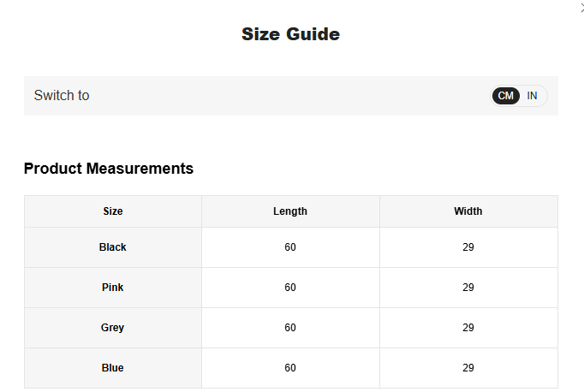Switch units to CM
Viewport: 584px width, 392px height.
pos(506,96)
